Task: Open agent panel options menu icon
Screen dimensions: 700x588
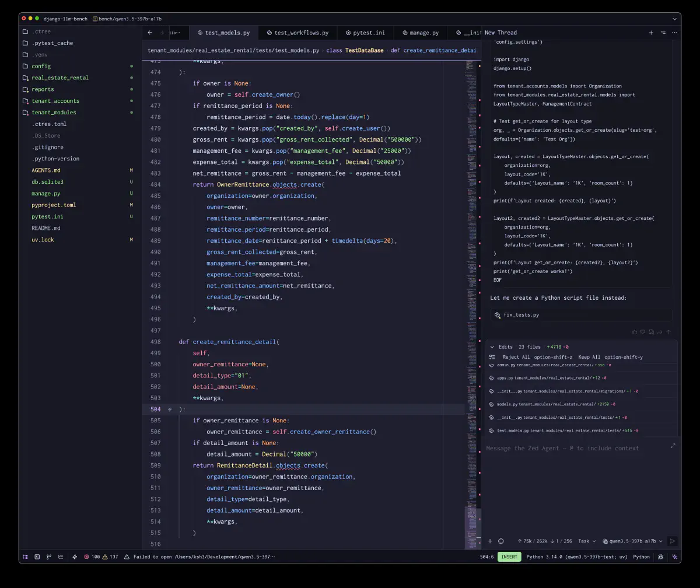Action: click(663, 33)
